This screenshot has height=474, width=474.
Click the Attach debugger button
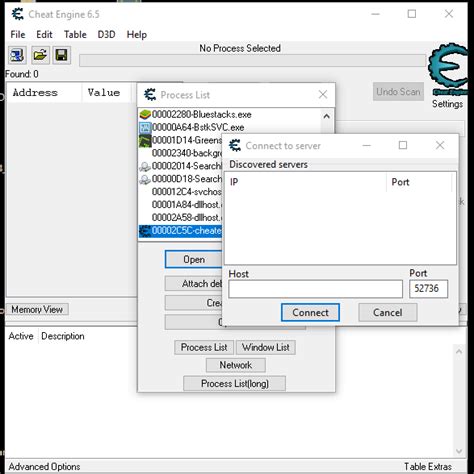click(194, 284)
